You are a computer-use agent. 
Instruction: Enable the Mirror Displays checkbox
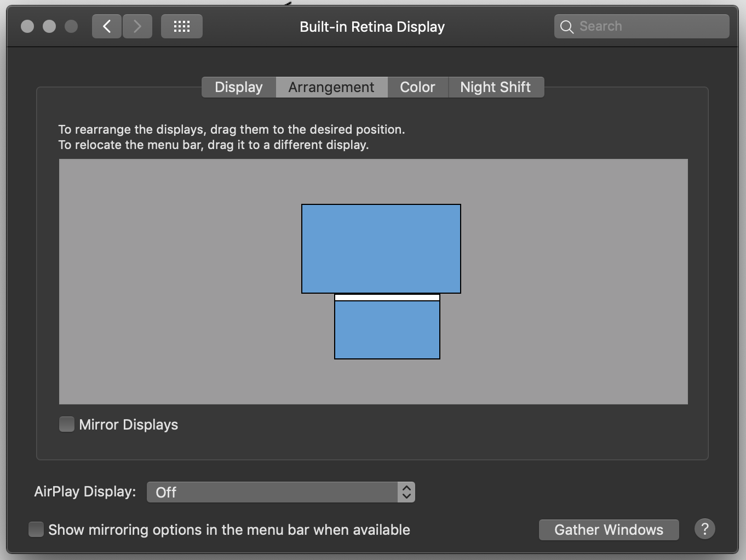[67, 425]
